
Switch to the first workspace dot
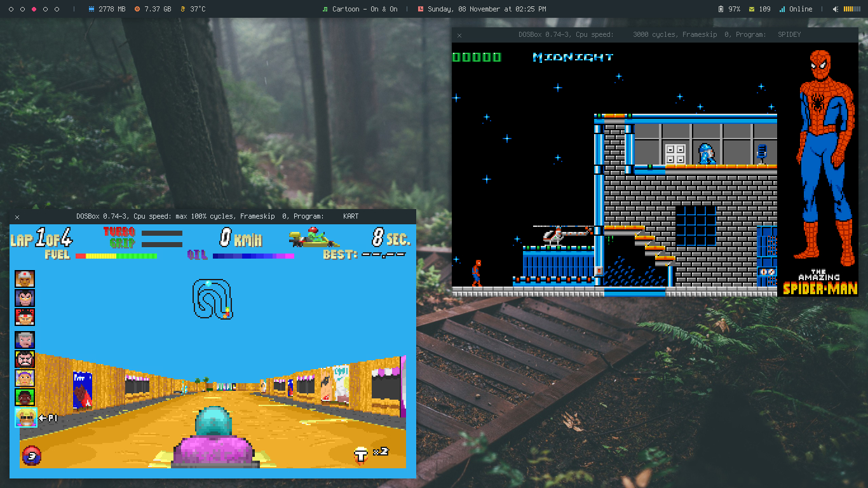pyautogui.click(x=11, y=9)
